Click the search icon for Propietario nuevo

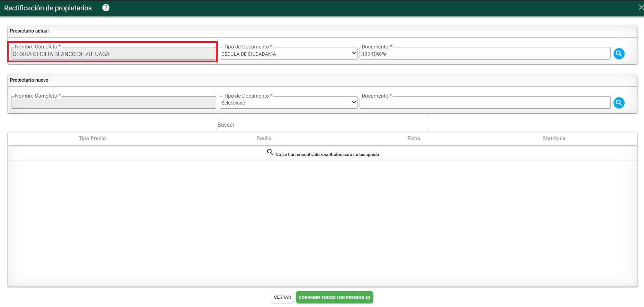[x=619, y=103]
